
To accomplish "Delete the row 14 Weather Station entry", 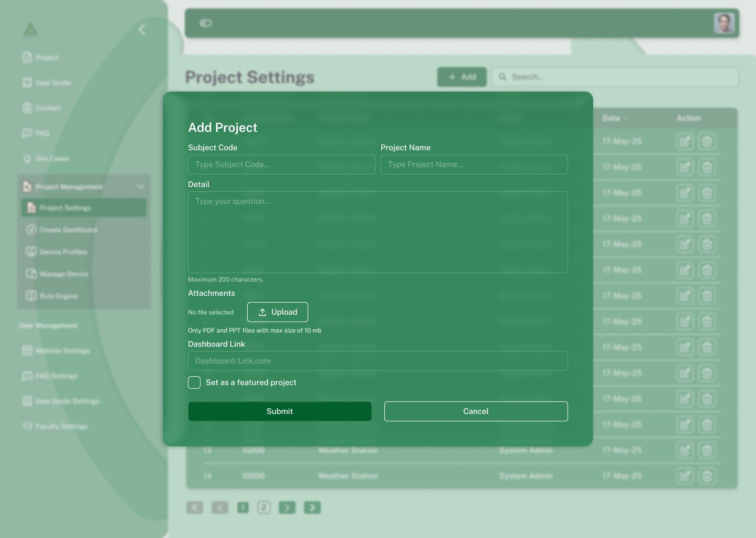I will (707, 476).
